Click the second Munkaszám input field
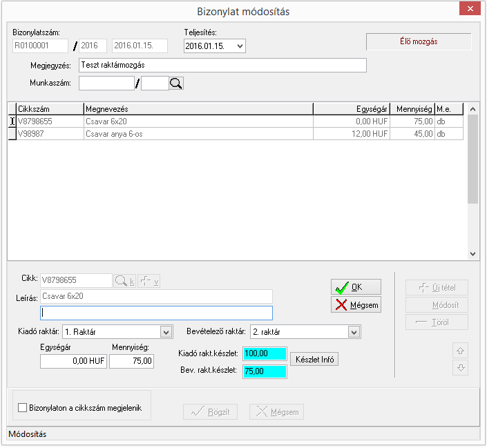 155,84
